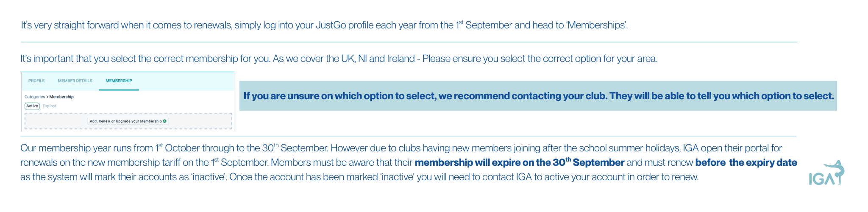
Task: Click the line about selecting the correct membership
Action: [339, 59]
